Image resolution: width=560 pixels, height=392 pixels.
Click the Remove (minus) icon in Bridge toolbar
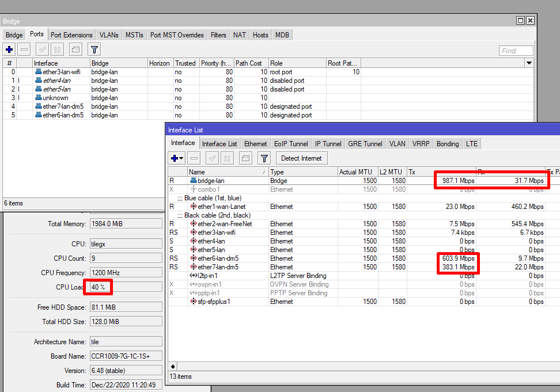24,50
